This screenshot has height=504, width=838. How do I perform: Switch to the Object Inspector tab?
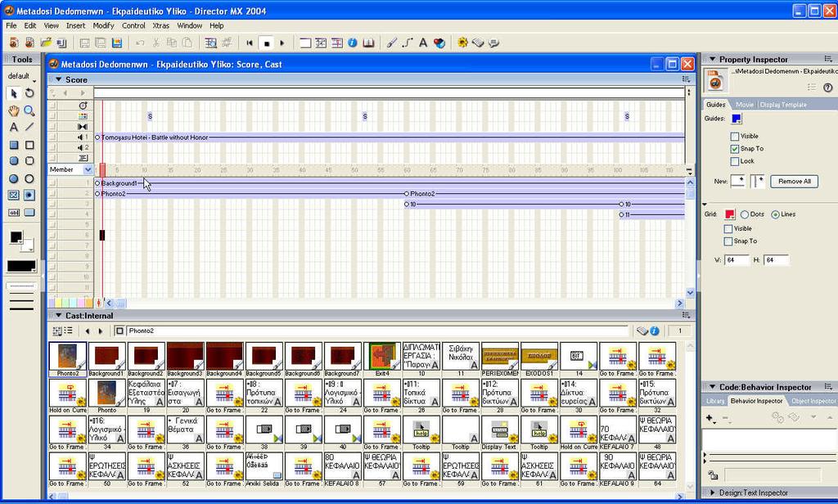click(x=813, y=401)
